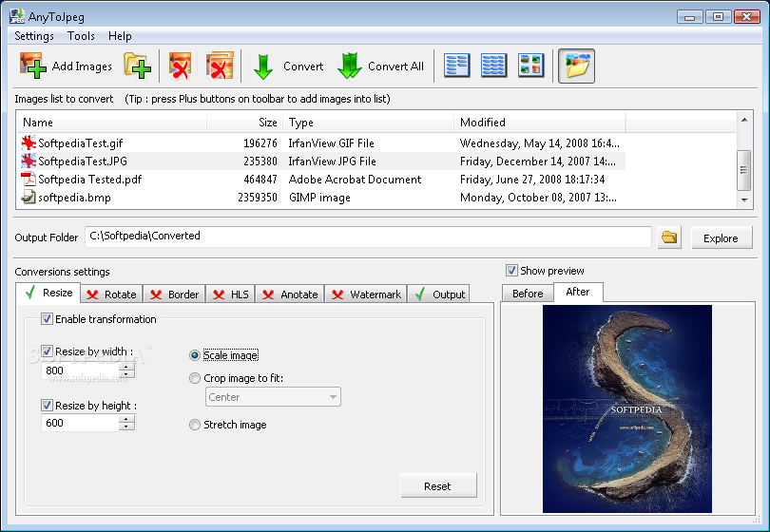Click the Explore button
Screen dimensions: 770x532
pos(721,238)
